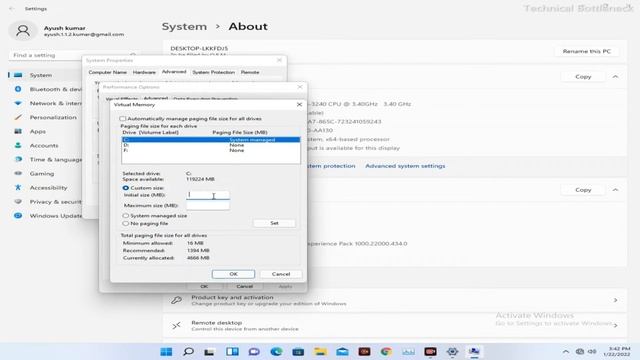Open Accounts in the Settings sidebar
The width and height of the screenshot is (640, 360).
pyautogui.click(x=45, y=145)
